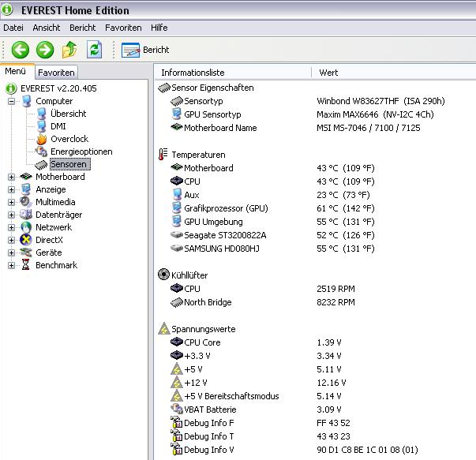Click the Bericht report button in toolbar
Image resolution: width=476 pixels, height=460 pixels.
[146, 50]
